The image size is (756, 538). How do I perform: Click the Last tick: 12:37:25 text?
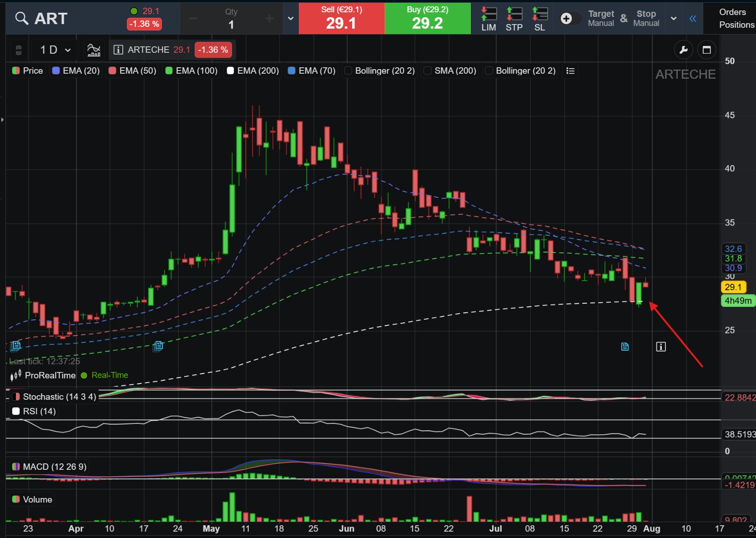(45, 361)
